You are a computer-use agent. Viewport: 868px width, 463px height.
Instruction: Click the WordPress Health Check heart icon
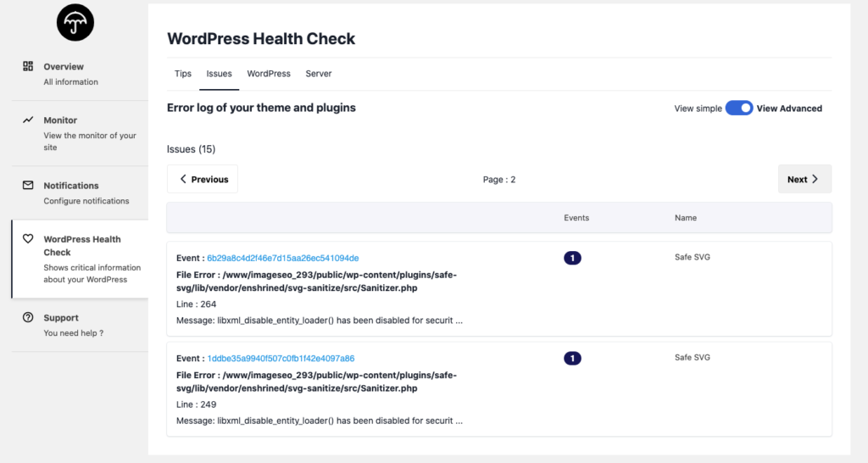point(28,238)
